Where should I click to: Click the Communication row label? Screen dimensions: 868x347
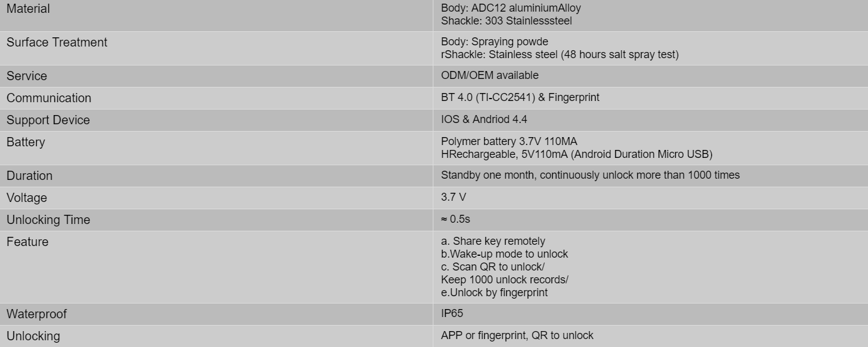point(49,98)
